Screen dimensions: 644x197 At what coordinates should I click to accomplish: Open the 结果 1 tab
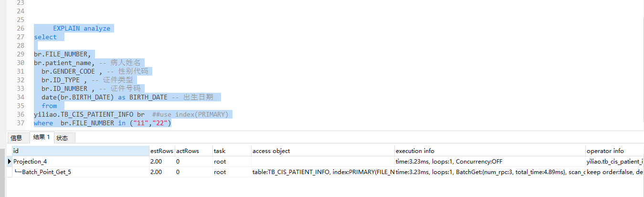click(42, 137)
